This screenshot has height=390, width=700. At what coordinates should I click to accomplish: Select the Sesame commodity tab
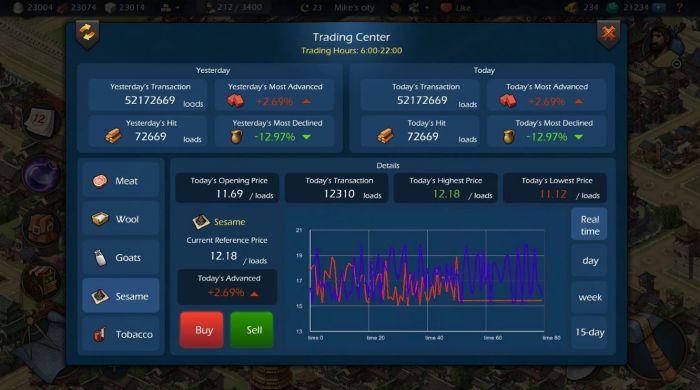pyautogui.click(x=121, y=296)
